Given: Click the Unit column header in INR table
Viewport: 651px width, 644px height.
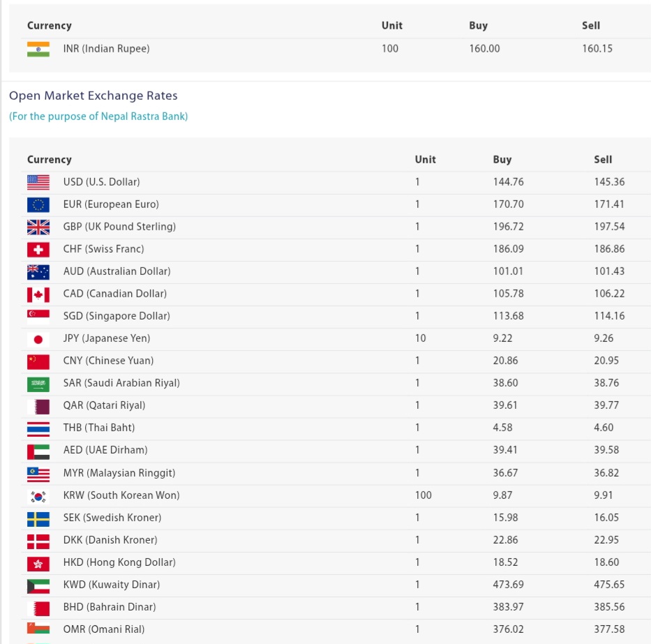Looking at the screenshot, I should [391, 26].
